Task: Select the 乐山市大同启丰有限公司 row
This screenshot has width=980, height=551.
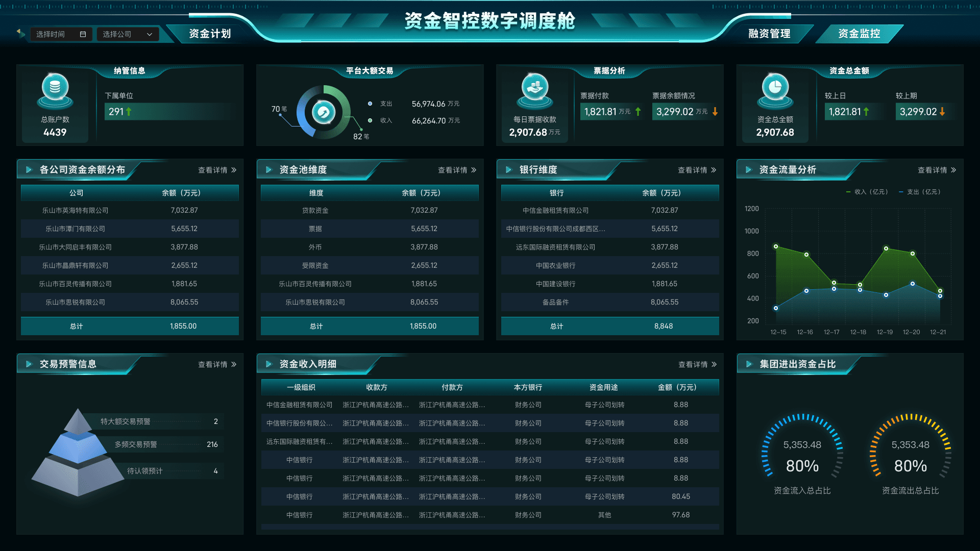Action: [x=130, y=247]
